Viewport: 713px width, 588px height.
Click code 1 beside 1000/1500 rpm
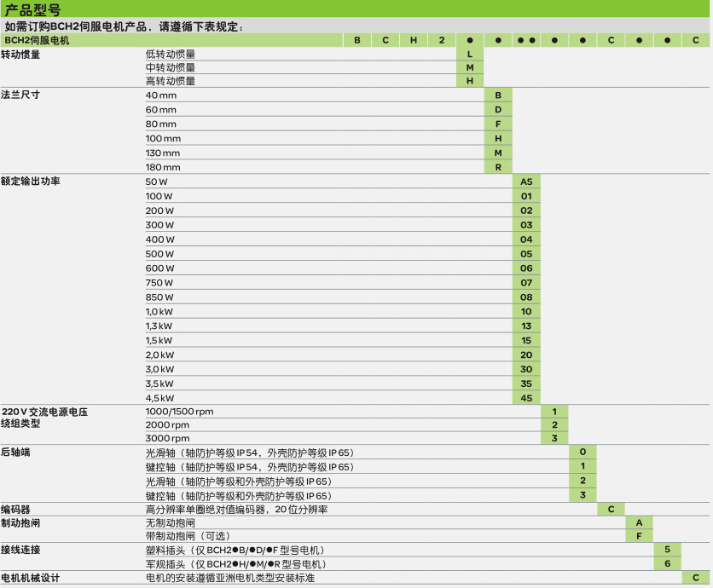(554, 412)
